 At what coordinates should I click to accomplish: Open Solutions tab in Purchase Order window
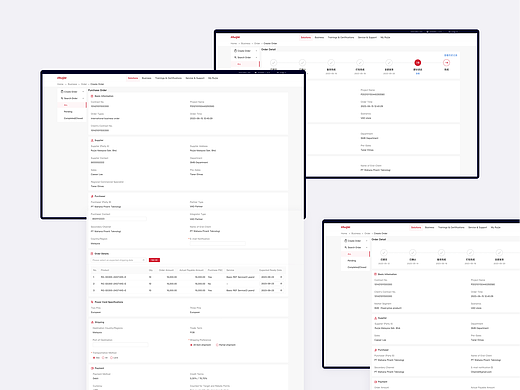(x=133, y=78)
